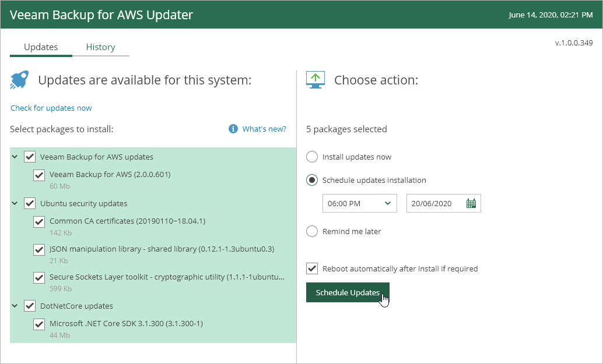Screen dimensions: 603x364
Task: Disable Reboot automatically after install checkbox
Action: tap(312, 268)
